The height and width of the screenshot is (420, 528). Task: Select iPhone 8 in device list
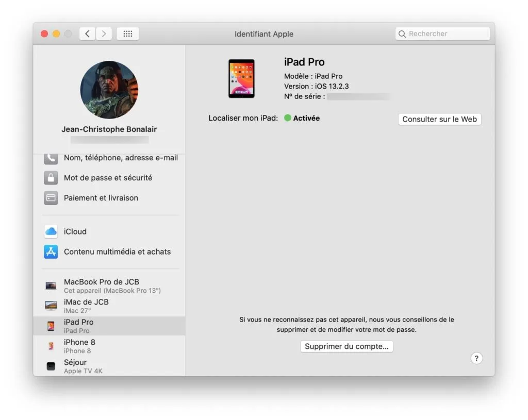point(109,346)
